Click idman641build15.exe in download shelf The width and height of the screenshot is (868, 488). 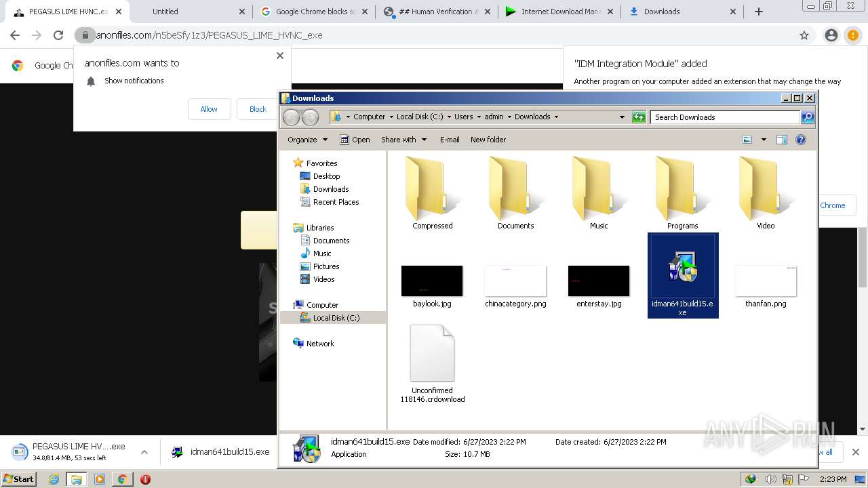tap(221, 452)
